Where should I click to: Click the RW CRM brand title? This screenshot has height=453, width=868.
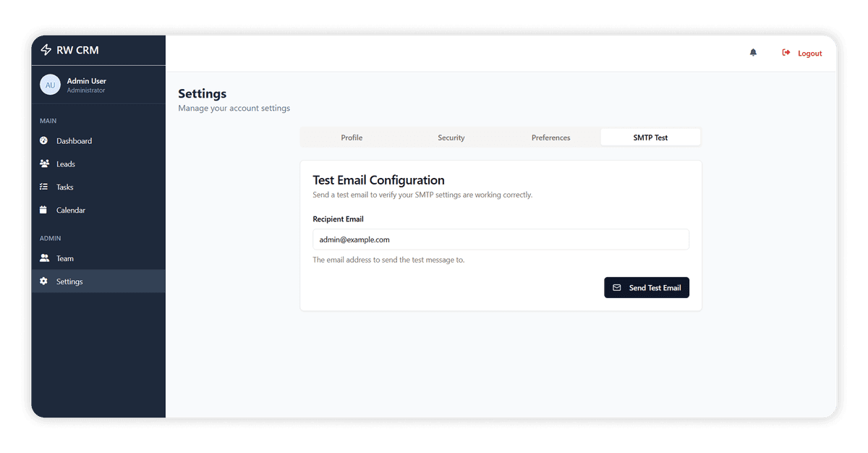(77, 50)
